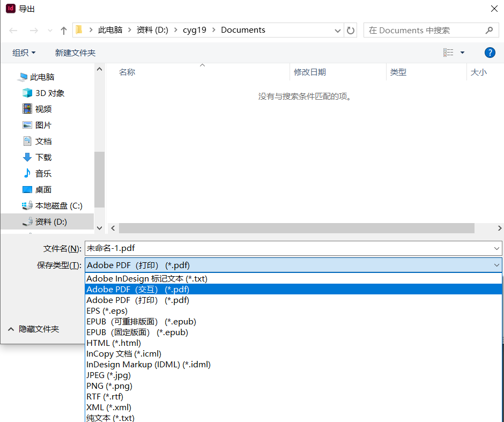This screenshot has height=422, width=504.
Task: Collapse folders with 隐藏文件夹
Action: (x=33, y=329)
